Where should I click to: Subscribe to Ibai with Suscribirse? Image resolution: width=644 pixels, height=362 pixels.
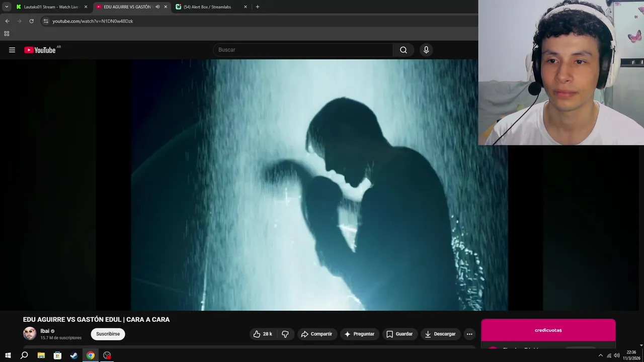pos(108,334)
